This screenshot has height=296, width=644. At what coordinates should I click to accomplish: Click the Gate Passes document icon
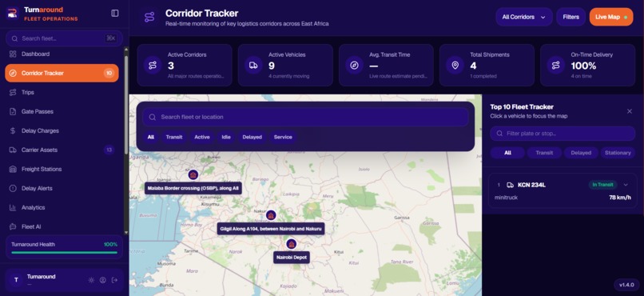[x=13, y=111]
